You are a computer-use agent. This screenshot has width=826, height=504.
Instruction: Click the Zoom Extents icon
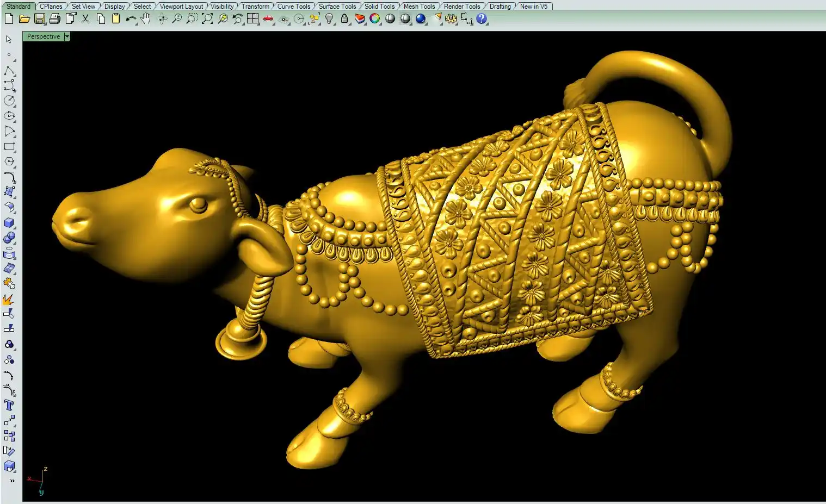[x=207, y=19]
